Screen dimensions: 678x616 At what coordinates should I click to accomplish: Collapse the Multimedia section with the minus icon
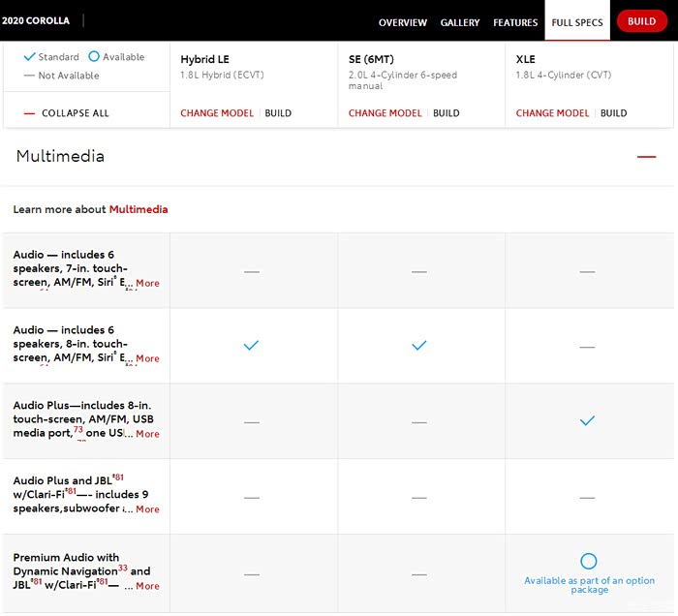click(x=646, y=157)
